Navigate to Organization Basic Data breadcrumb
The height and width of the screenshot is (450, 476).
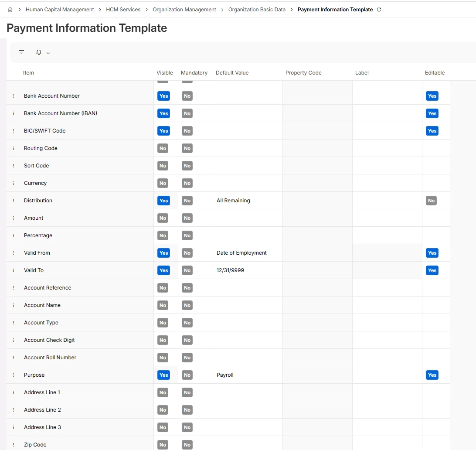tap(257, 10)
